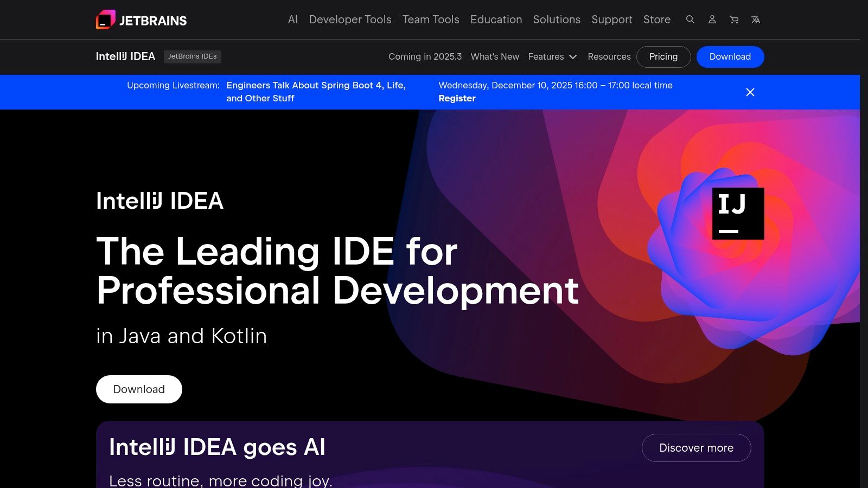The image size is (868, 488).
Task: Open the shopping cart icon
Action: [x=733, y=20]
